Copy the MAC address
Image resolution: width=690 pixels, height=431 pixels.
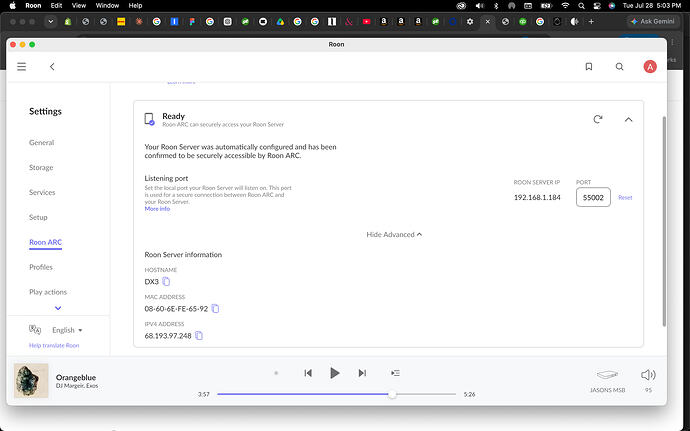click(x=215, y=309)
